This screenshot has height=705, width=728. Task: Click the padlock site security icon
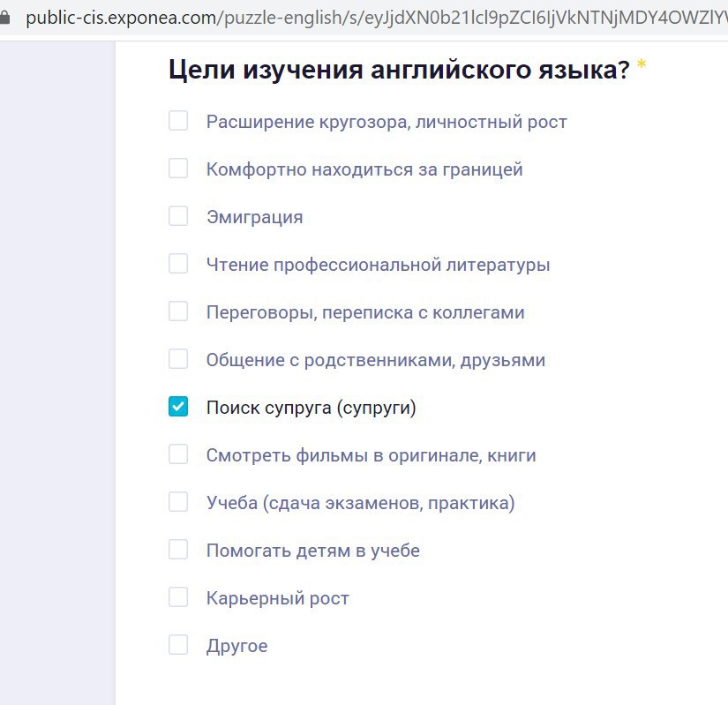[x=4, y=19]
